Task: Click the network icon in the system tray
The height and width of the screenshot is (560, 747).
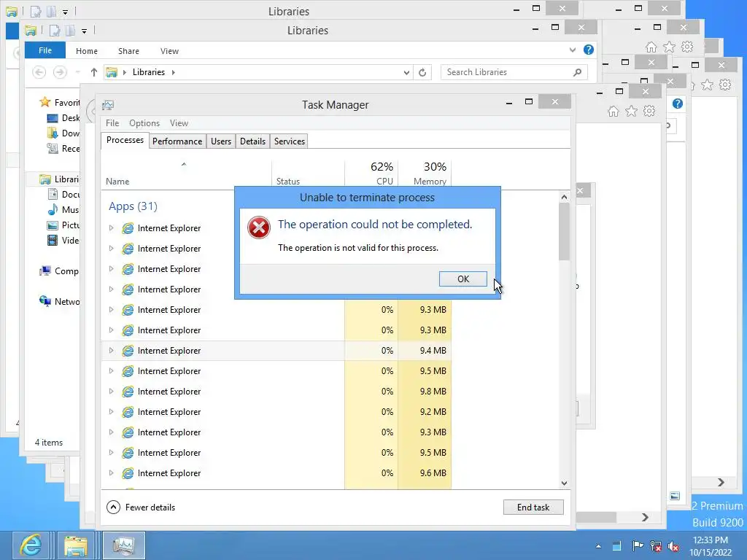Action: (x=656, y=546)
